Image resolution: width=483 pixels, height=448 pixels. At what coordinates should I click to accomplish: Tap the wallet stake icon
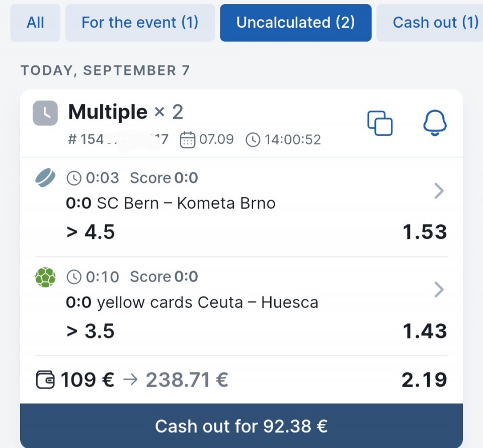point(45,380)
